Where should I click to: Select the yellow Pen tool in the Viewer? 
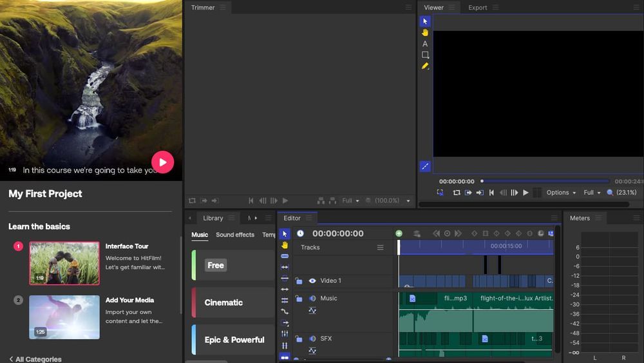click(425, 66)
